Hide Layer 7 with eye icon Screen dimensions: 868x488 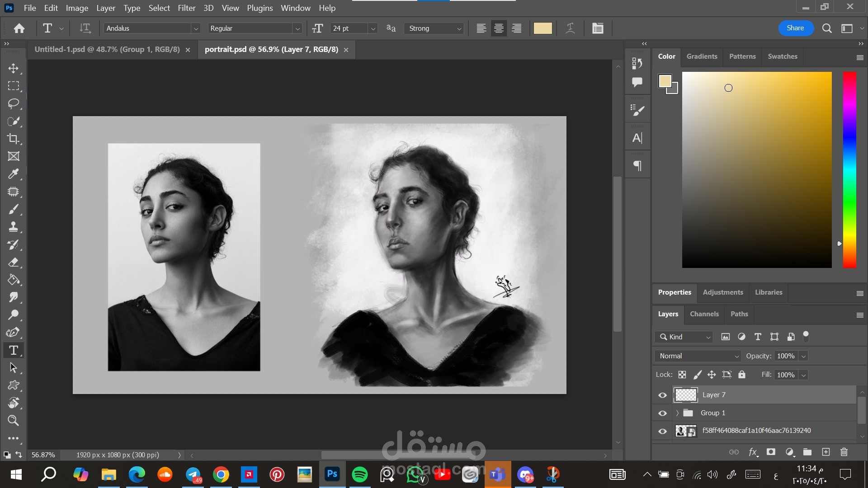pyautogui.click(x=662, y=395)
